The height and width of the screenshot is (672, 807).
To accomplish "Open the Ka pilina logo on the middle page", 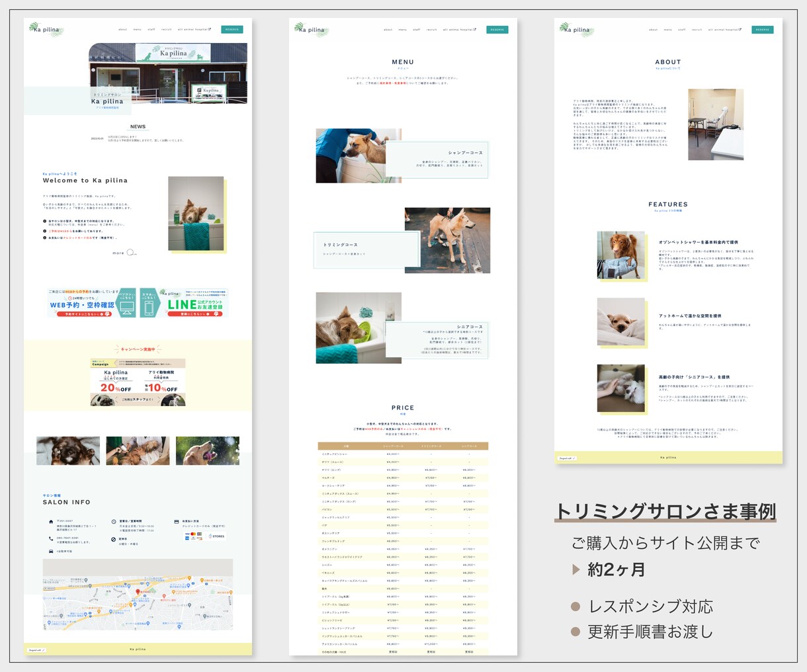I will point(311,29).
